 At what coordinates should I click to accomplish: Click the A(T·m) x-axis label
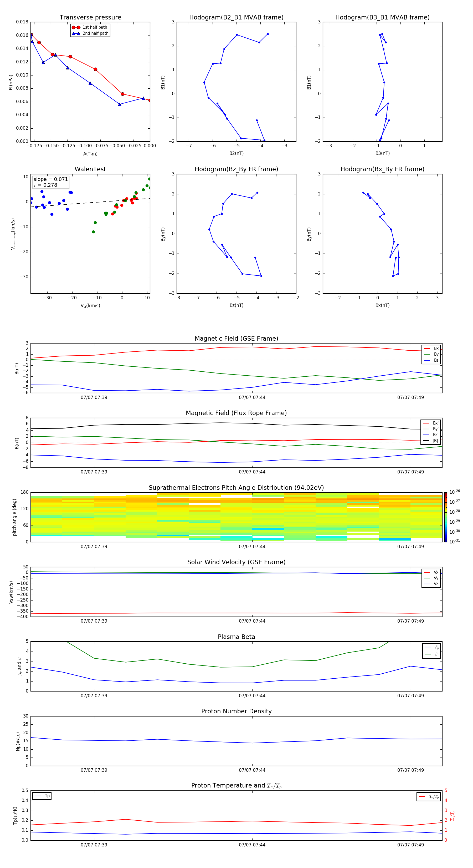[90, 154]
